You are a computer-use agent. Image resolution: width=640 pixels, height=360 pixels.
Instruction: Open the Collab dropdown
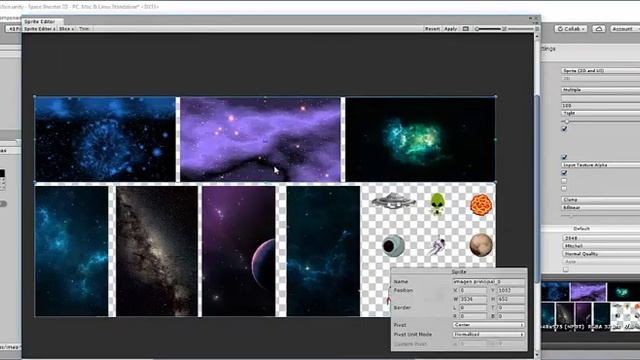click(571, 29)
